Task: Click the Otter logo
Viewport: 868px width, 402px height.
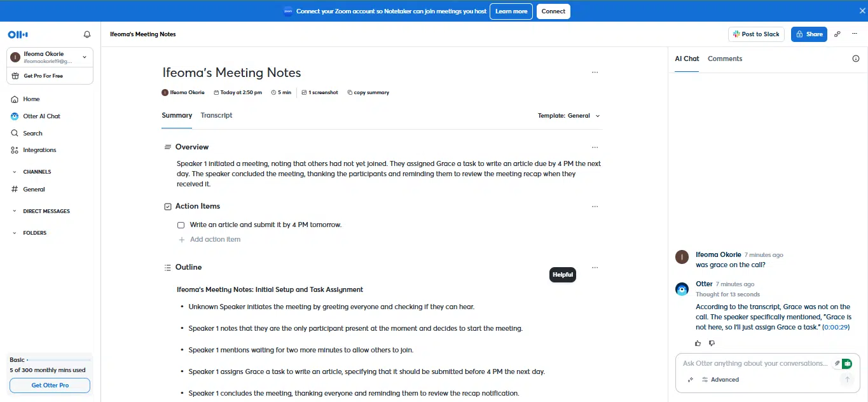Action: 18,34
